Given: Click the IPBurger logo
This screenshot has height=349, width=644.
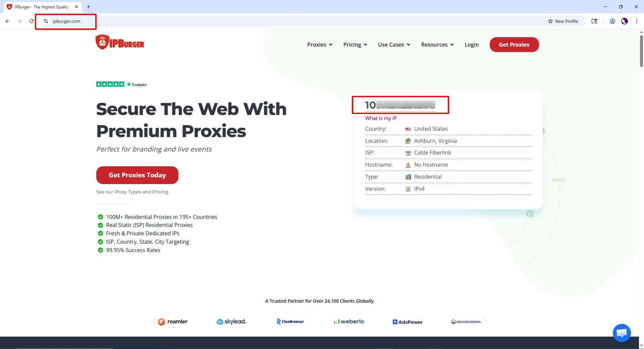Looking at the screenshot, I should (120, 43).
